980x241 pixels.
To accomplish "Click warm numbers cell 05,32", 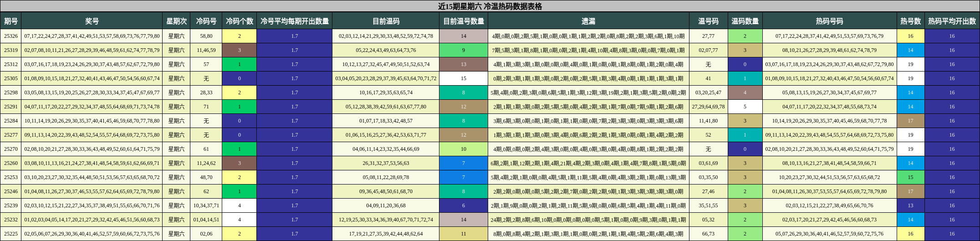I will coord(708,220).
